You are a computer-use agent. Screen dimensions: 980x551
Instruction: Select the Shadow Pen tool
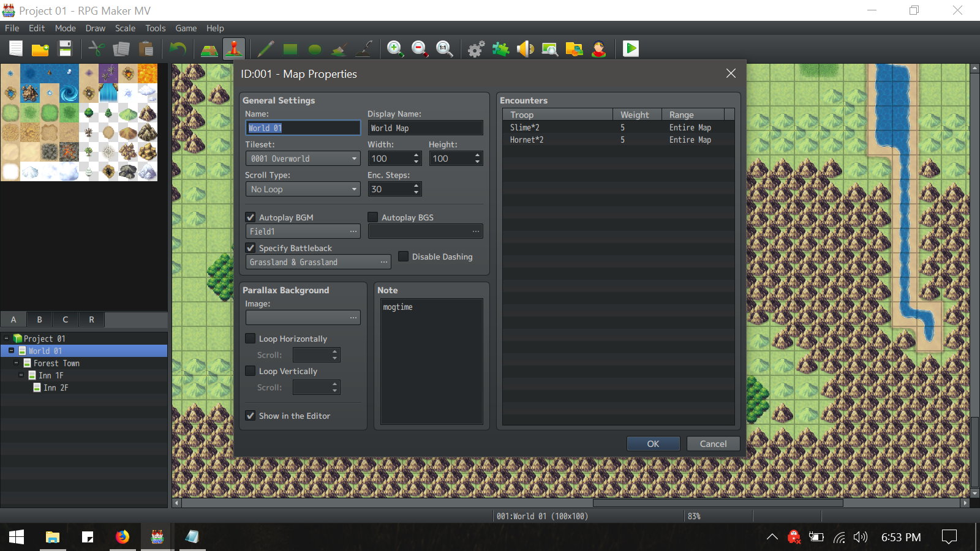point(364,49)
